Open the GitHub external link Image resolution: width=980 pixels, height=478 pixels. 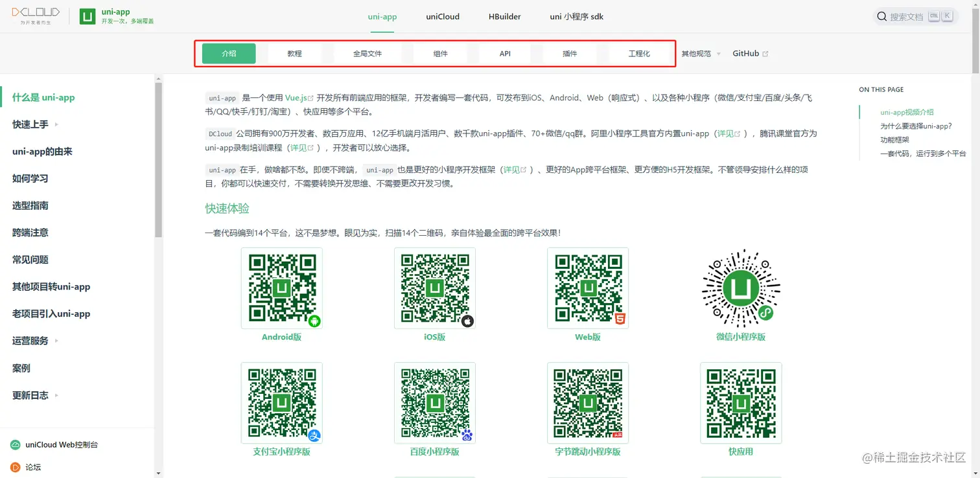pyautogui.click(x=751, y=54)
